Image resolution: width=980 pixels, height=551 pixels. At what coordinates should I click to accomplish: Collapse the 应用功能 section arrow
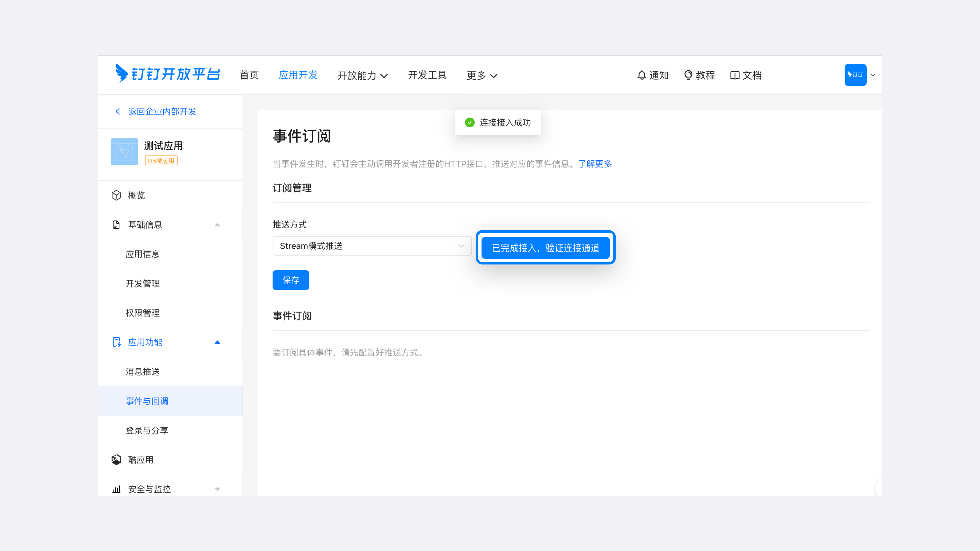pos(217,342)
